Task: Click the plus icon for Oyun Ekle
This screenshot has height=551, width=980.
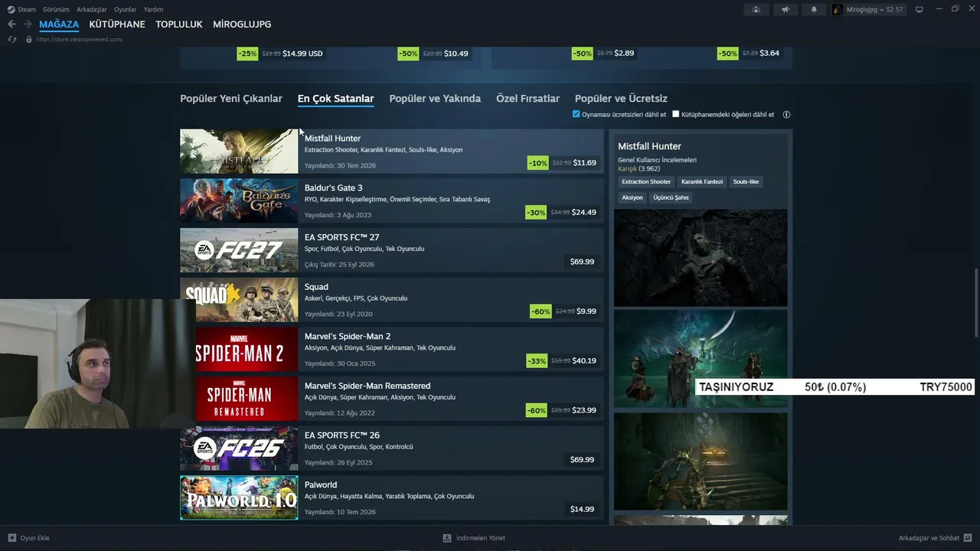Action: coord(11,538)
